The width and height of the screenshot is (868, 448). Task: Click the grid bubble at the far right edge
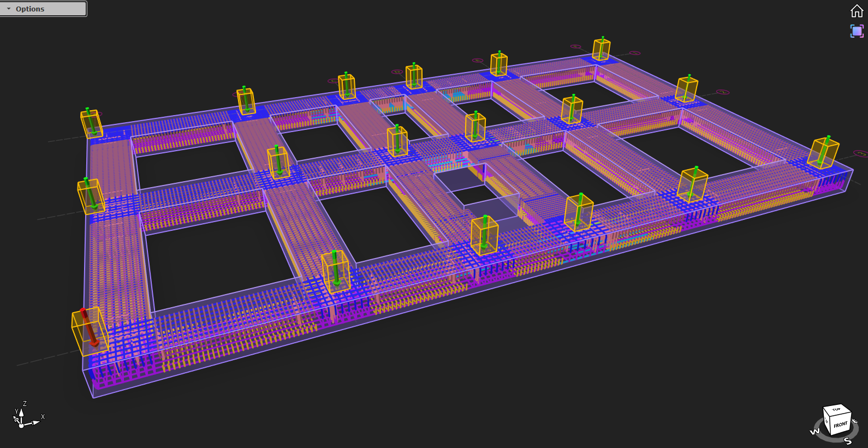point(860,153)
